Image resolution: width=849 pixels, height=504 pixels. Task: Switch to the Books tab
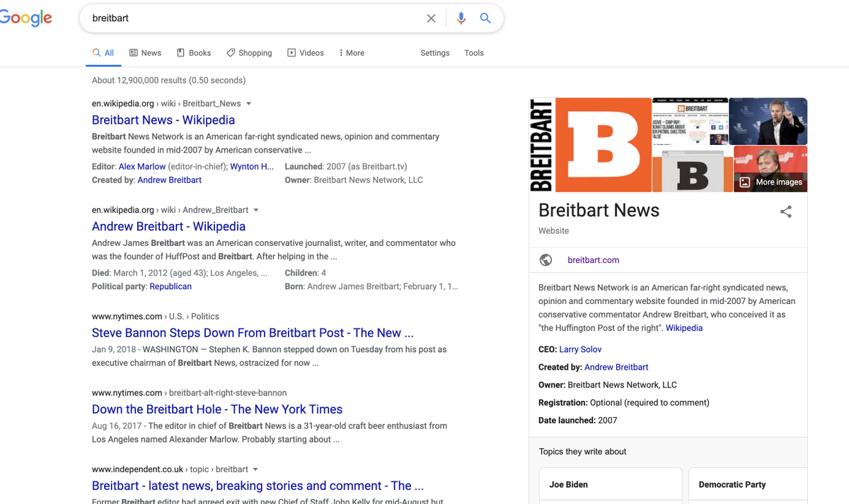(194, 53)
